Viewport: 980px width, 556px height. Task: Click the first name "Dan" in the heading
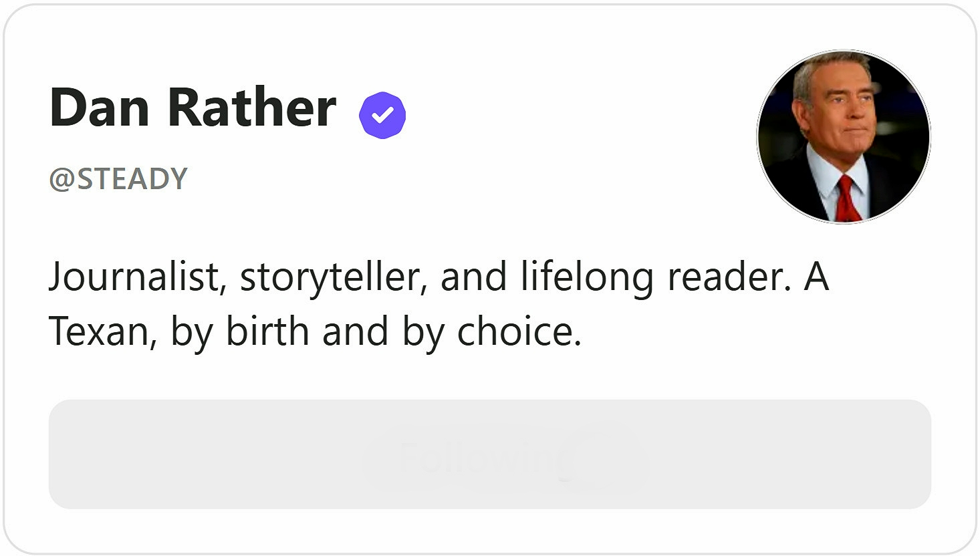point(99,108)
